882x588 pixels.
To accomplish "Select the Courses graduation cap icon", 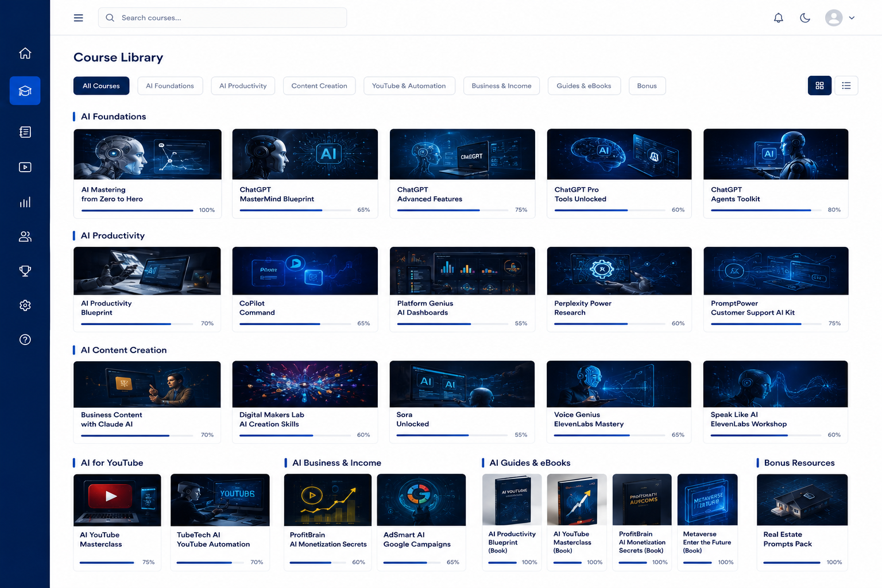I will (25, 91).
